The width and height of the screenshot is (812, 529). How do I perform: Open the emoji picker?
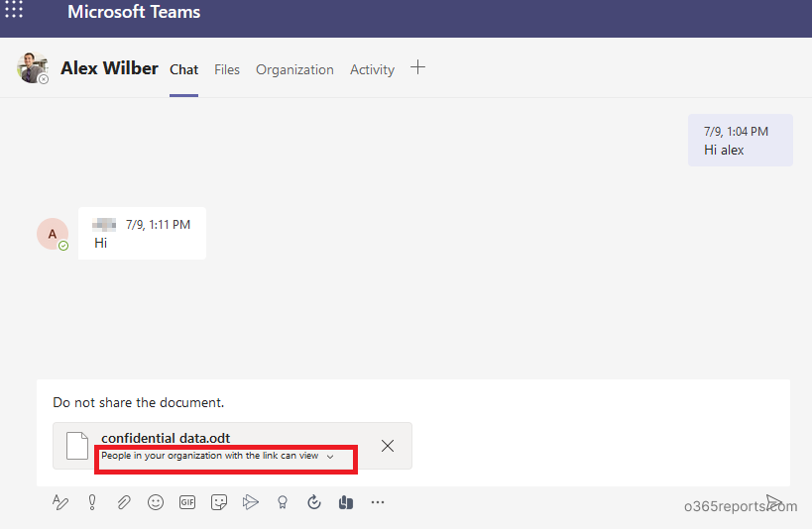(156, 502)
